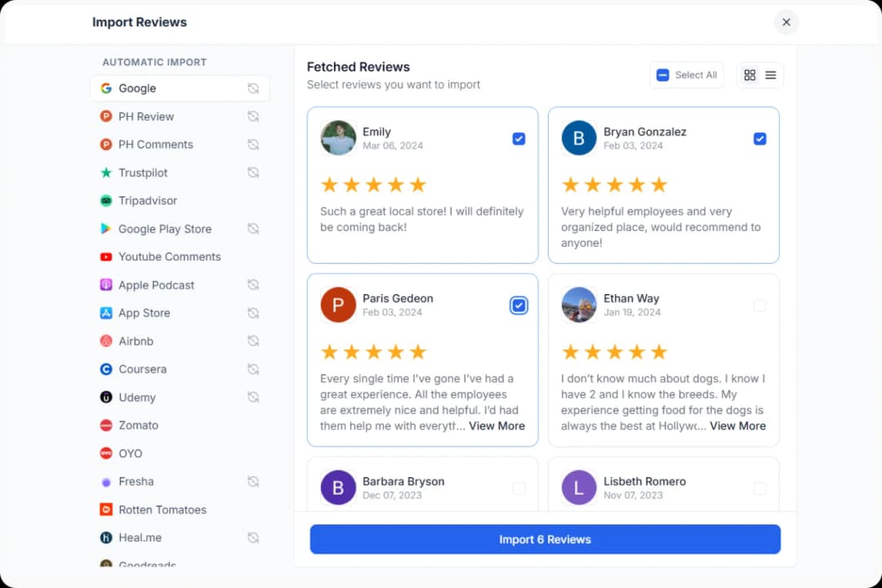Open Emily's profile photo
This screenshot has width=882, height=588.
[338, 139]
